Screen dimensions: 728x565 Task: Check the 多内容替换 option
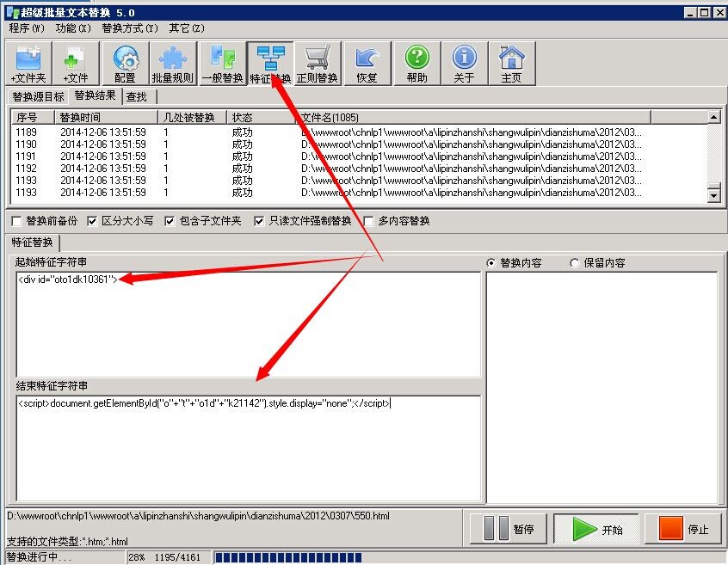(369, 221)
